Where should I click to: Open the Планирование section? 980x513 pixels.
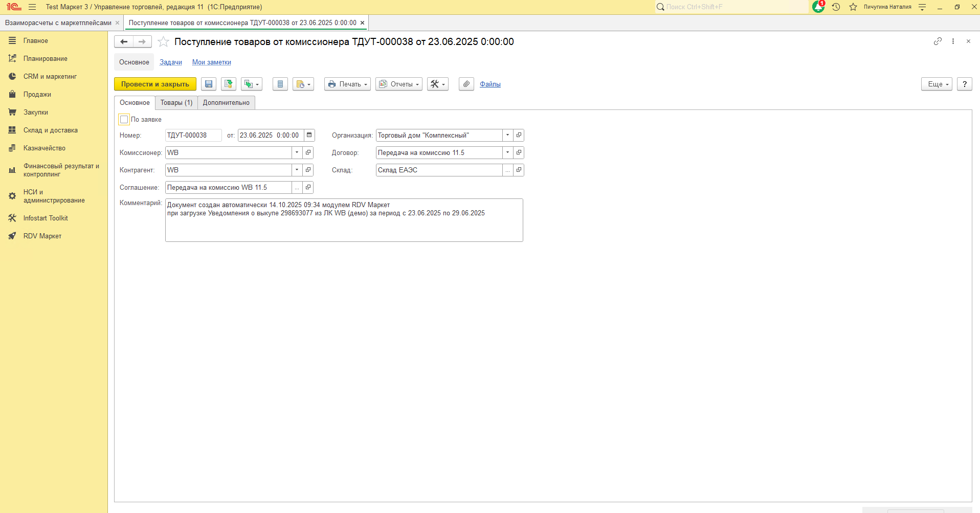46,59
